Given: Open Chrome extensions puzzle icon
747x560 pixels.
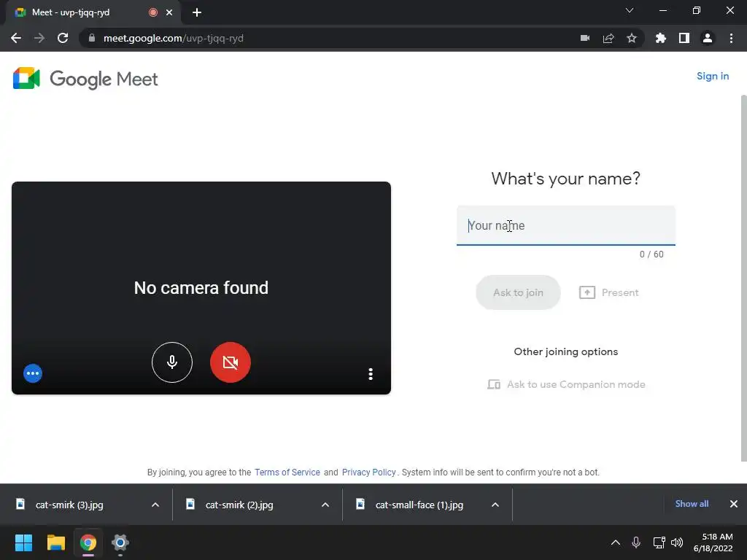Looking at the screenshot, I should (x=661, y=38).
